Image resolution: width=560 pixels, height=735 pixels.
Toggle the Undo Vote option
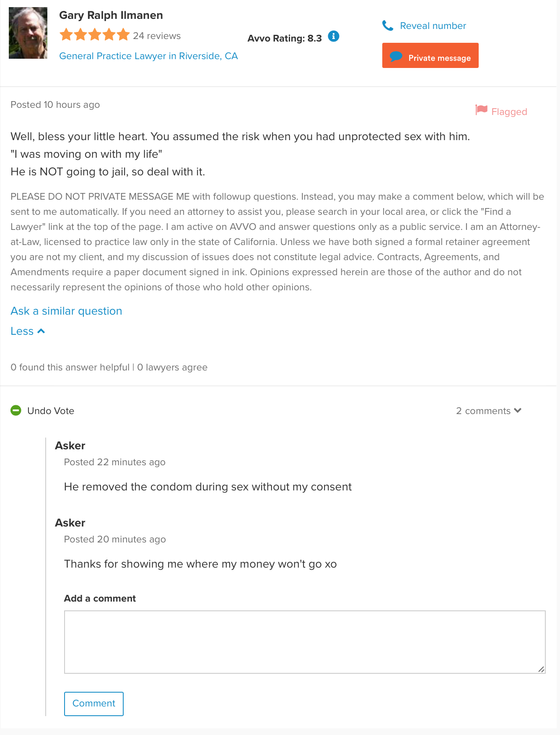pyautogui.click(x=42, y=411)
